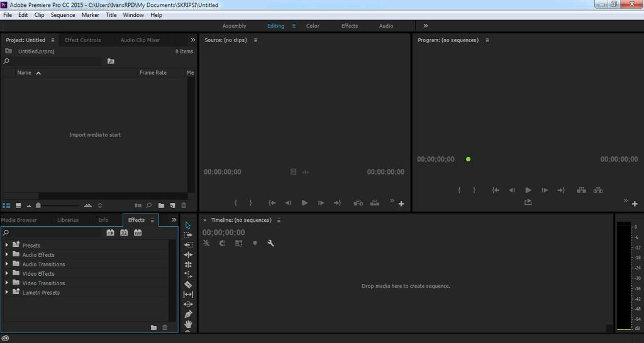Click thumbnail zoom slider in Project panel
644x343 pixels.
[x=38, y=205]
